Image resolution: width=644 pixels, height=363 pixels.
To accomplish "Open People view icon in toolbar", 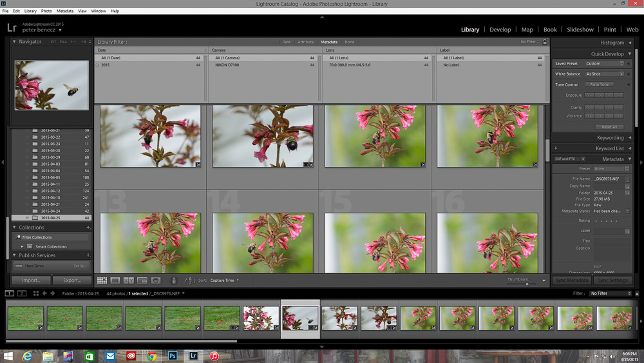I will (x=156, y=280).
